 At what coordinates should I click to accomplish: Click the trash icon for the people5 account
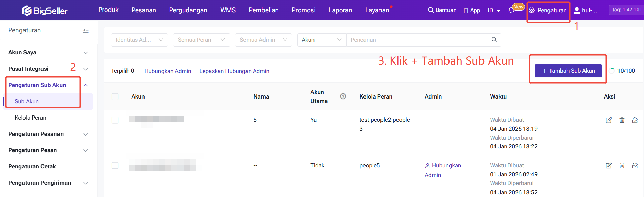coord(622,166)
